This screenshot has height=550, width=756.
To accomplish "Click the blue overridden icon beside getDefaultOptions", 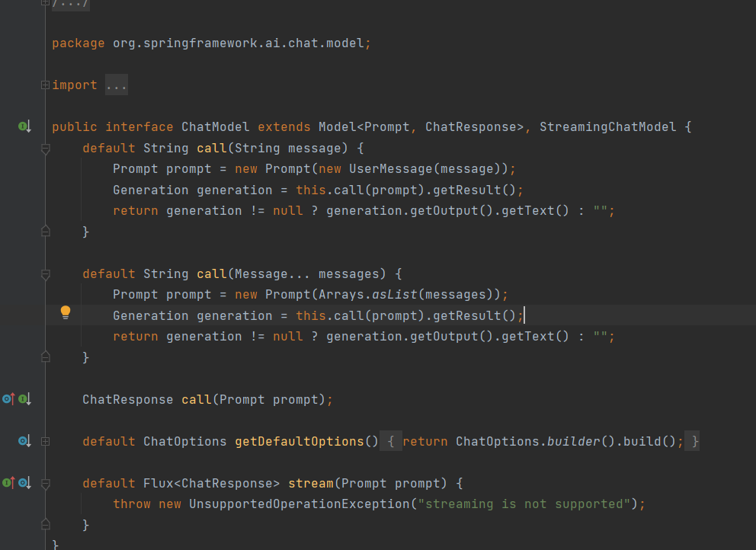I will coord(24,441).
